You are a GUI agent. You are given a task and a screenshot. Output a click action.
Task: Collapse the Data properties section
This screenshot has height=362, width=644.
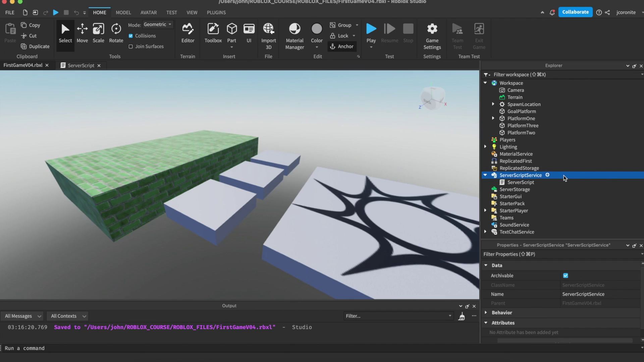pos(486,265)
